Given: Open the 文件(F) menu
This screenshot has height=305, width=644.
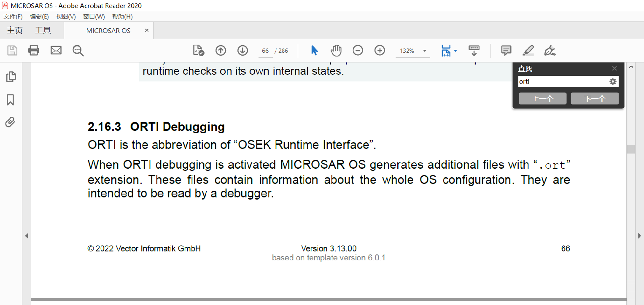Looking at the screenshot, I should pyautogui.click(x=13, y=17).
